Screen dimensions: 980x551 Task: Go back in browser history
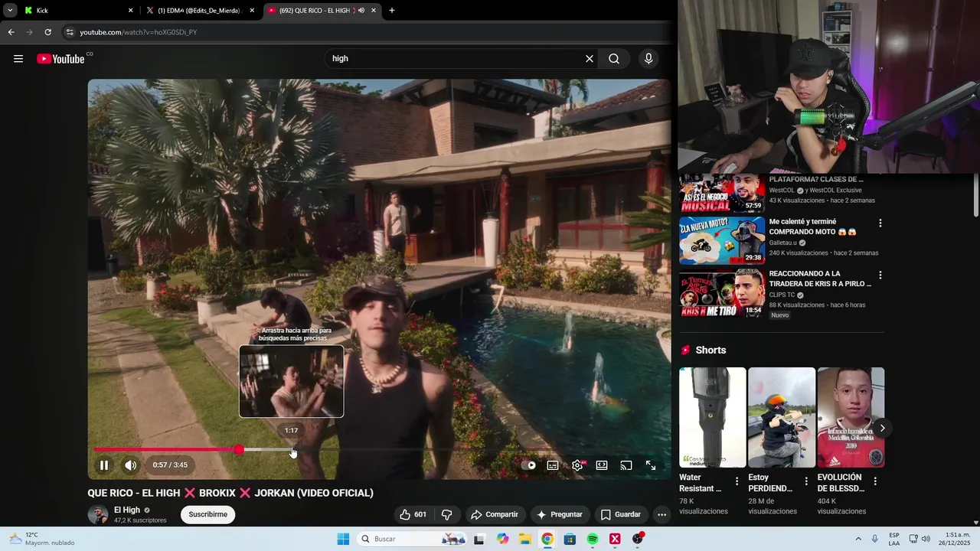click(11, 32)
